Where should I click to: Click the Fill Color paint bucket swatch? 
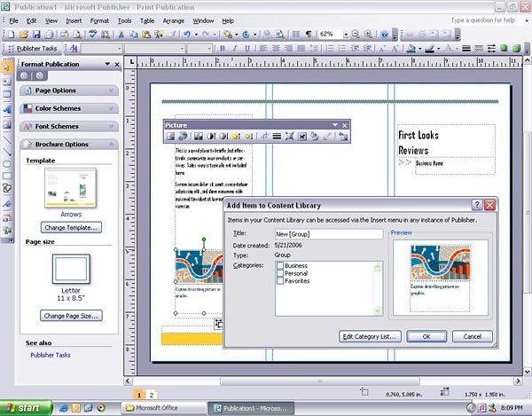click(x=411, y=49)
